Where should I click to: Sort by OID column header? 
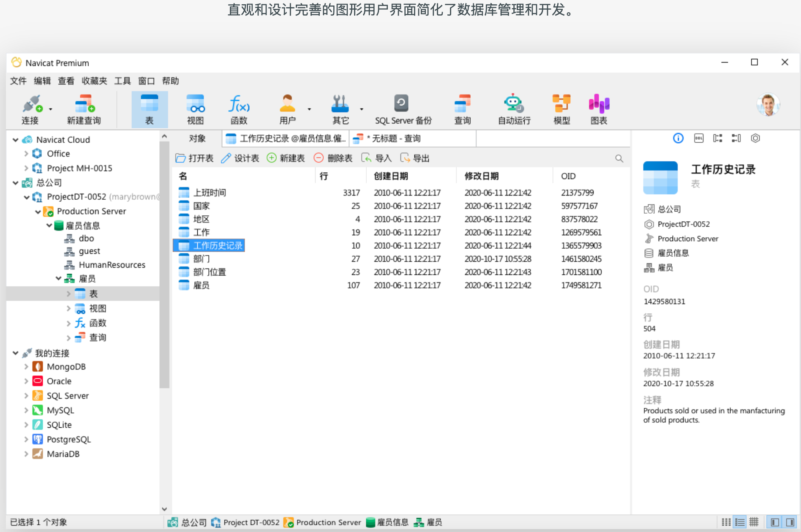tap(591, 176)
